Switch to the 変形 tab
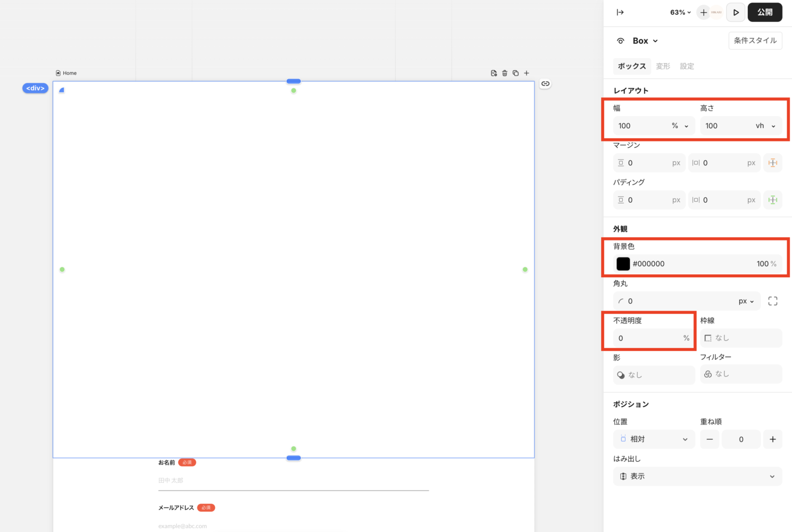Screen dimensions: 792x532 pyautogui.click(x=663, y=66)
